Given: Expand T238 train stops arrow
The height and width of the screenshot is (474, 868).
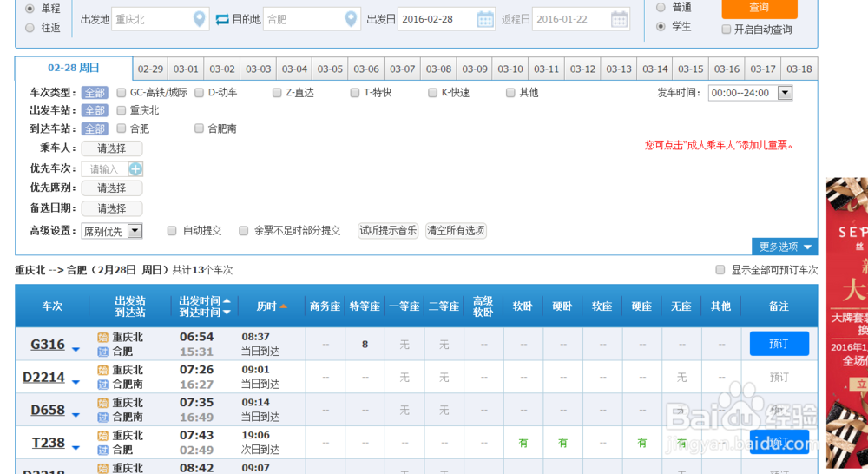Looking at the screenshot, I should click(76, 447).
